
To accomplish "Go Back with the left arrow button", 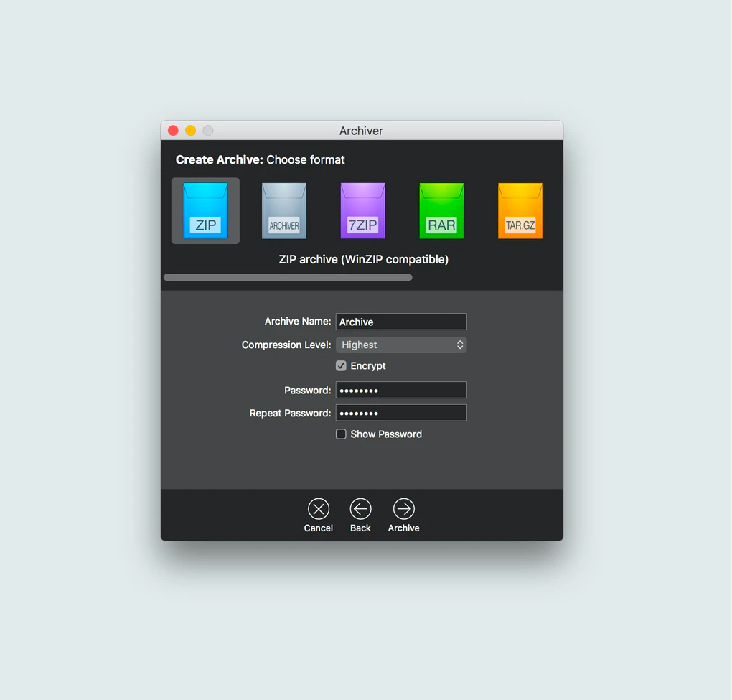I will (360, 509).
